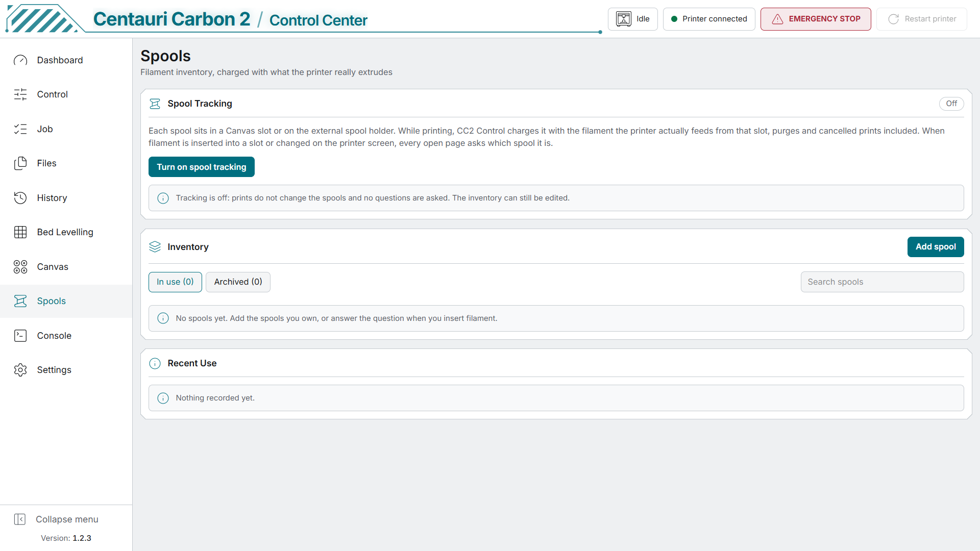Click the 'Nothing recorded yet.' message
Viewport: 980px width, 551px height.
coord(215,398)
